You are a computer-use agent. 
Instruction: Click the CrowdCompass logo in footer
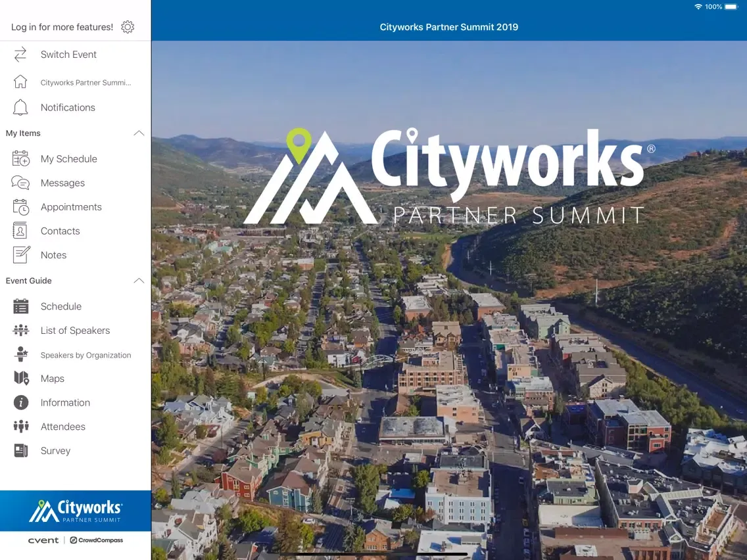97,540
